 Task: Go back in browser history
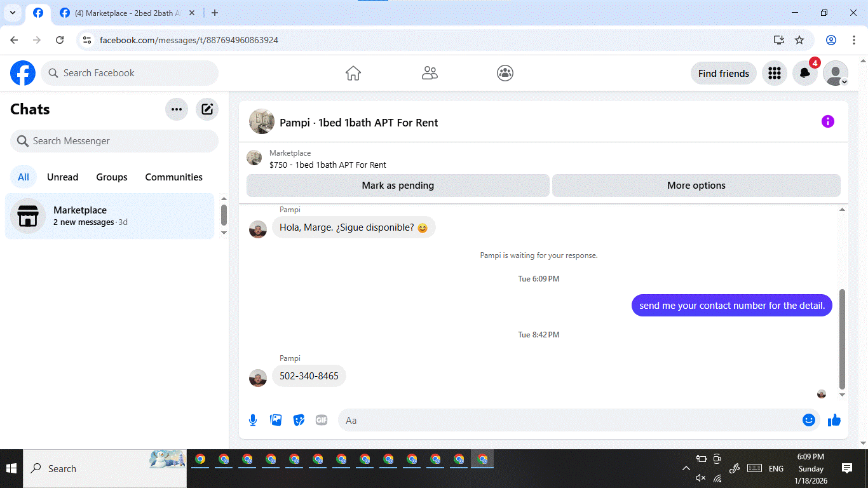tap(14, 40)
